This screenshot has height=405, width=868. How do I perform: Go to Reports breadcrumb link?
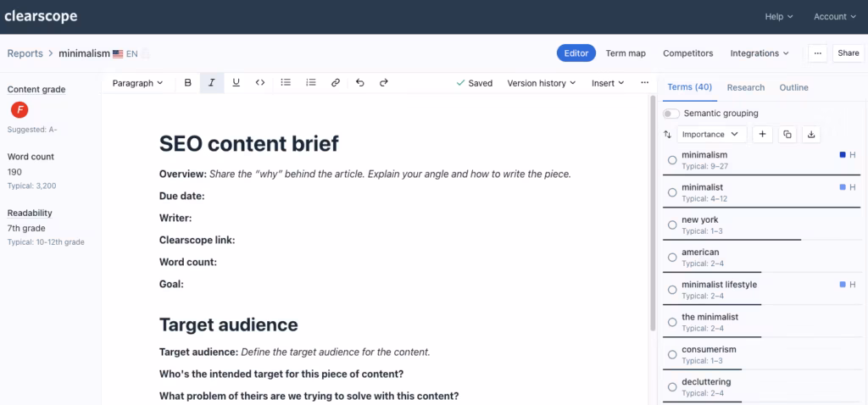coord(25,53)
